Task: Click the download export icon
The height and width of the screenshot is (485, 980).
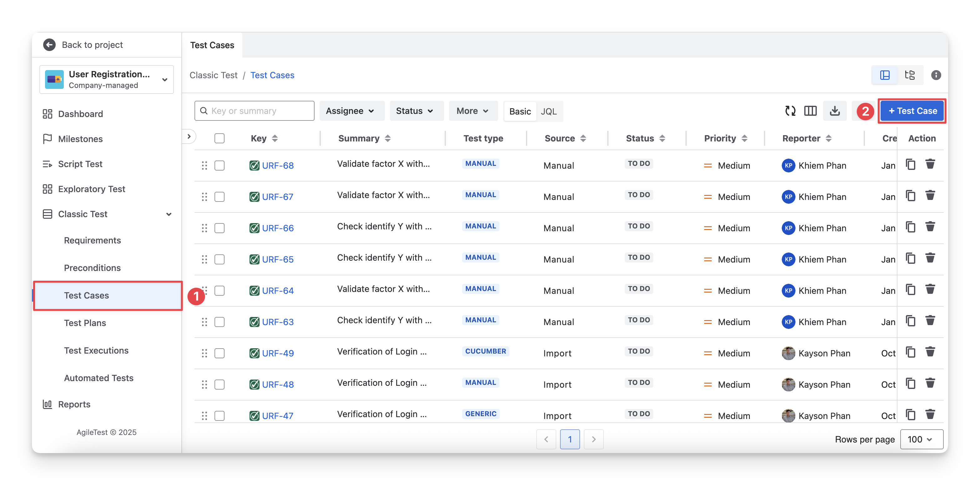Action: [x=835, y=111]
